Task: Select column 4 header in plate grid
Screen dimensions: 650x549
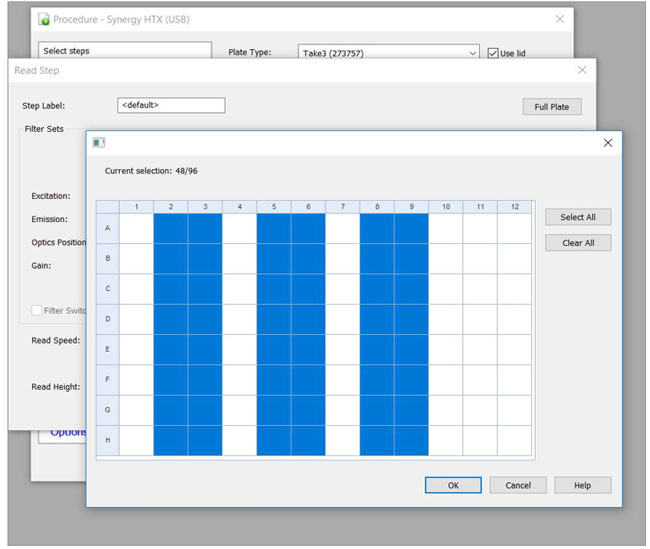Action: (239, 207)
